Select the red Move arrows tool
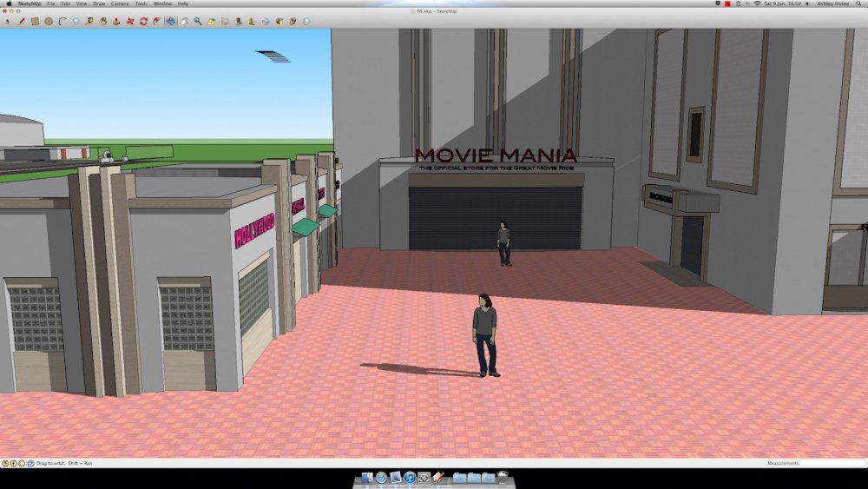 (130, 22)
